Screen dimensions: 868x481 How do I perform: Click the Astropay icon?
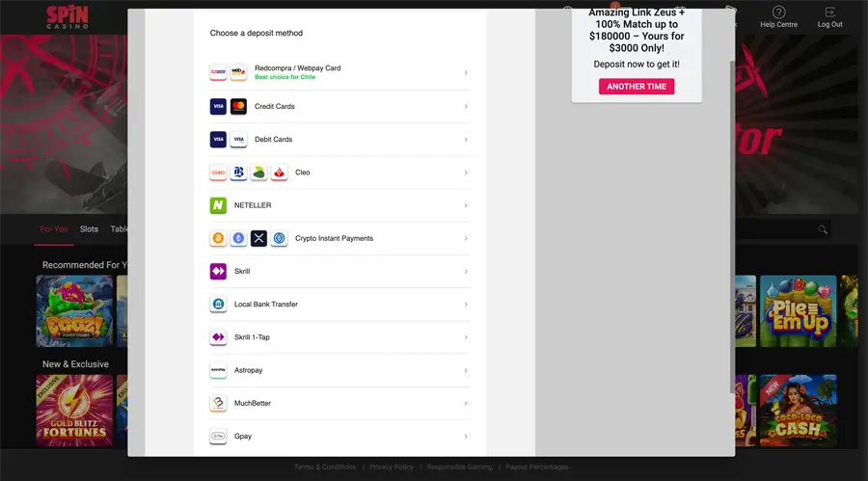coord(218,370)
